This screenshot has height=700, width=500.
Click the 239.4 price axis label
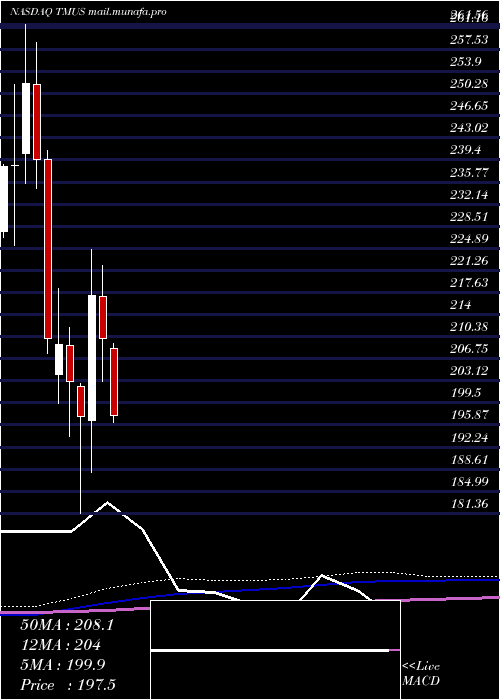[x=466, y=150]
